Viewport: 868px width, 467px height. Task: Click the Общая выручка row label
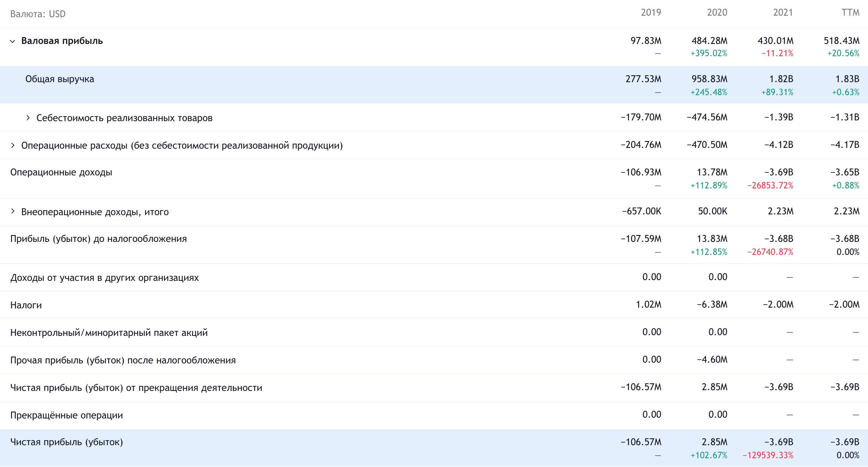click(60, 79)
